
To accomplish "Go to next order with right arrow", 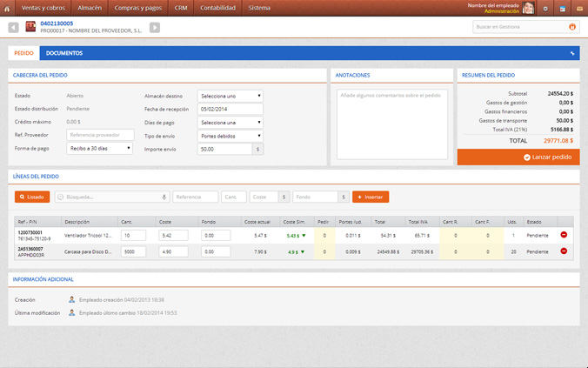I will (x=155, y=28).
